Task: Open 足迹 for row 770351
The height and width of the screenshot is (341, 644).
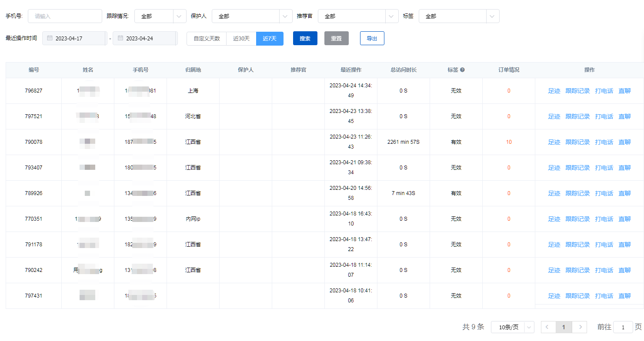Action: coord(554,219)
